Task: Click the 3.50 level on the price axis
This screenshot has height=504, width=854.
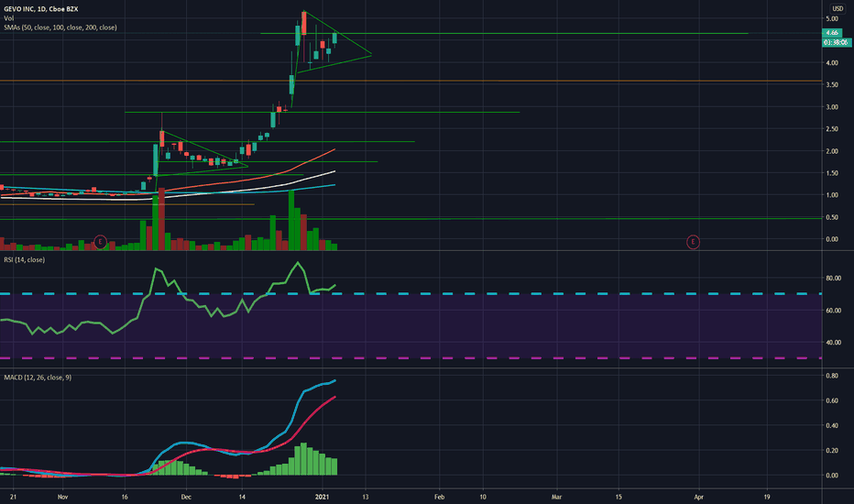Action: 832,85
